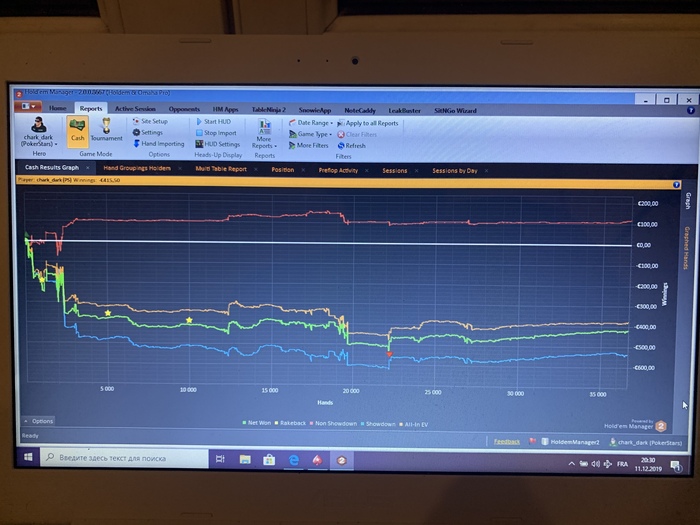The image size is (700, 525).
Task: Toggle Net Won legend series
Action: tap(256, 422)
